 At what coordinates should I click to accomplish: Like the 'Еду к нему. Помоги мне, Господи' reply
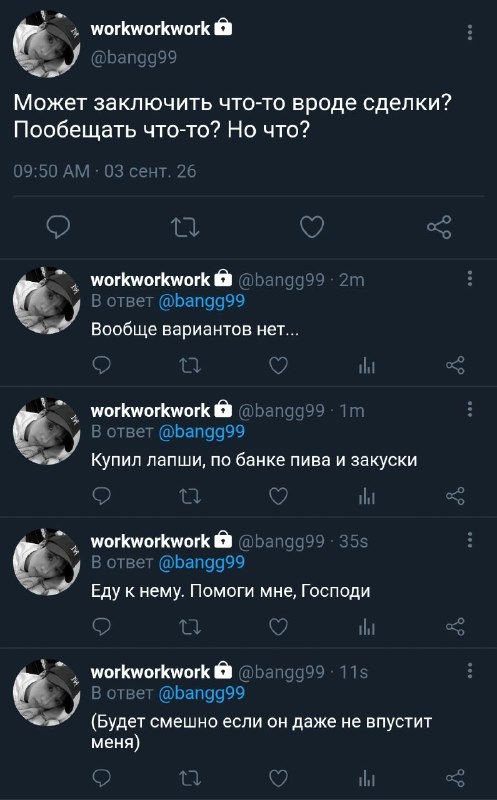tap(278, 627)
